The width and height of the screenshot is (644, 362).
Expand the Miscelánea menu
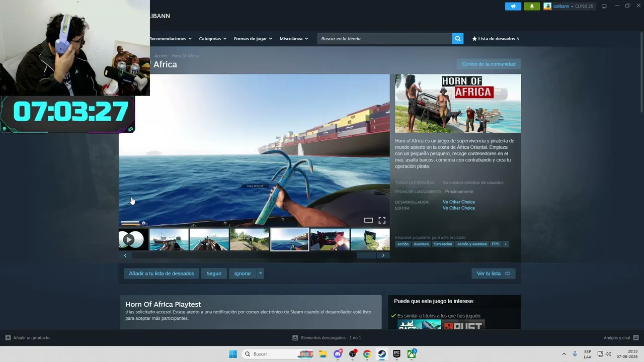pos(294,39)
